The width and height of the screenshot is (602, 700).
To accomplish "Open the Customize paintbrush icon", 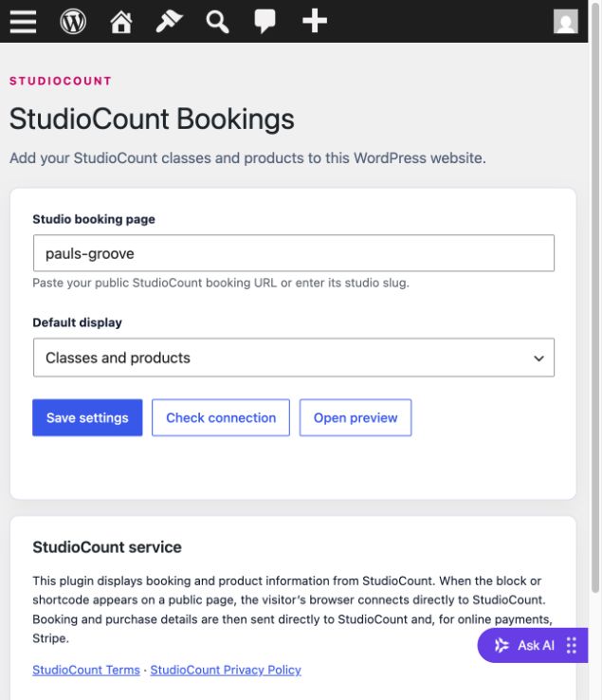I will [x=169, y=21].
